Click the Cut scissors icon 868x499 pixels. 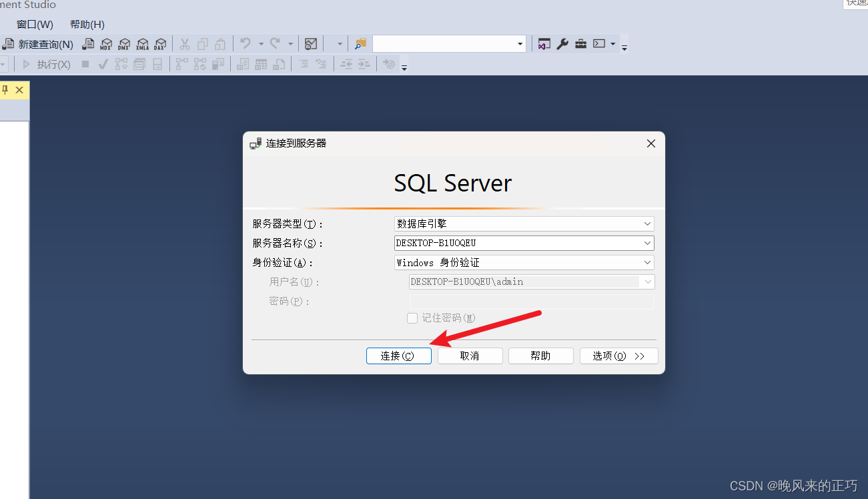pos(185,44)
